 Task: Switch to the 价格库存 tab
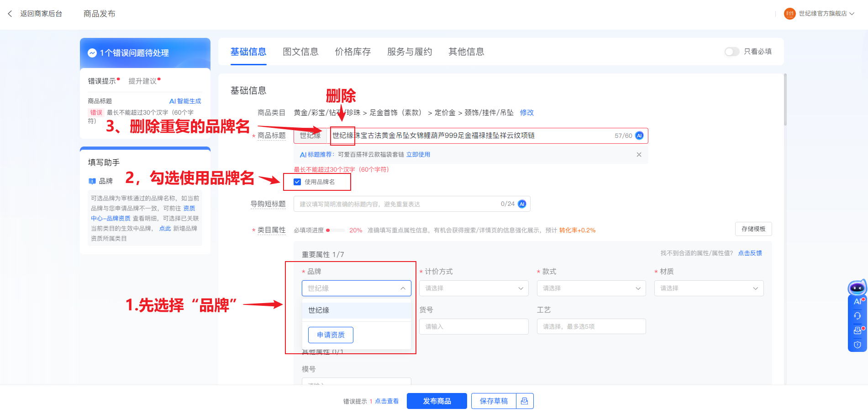point(352,52)
